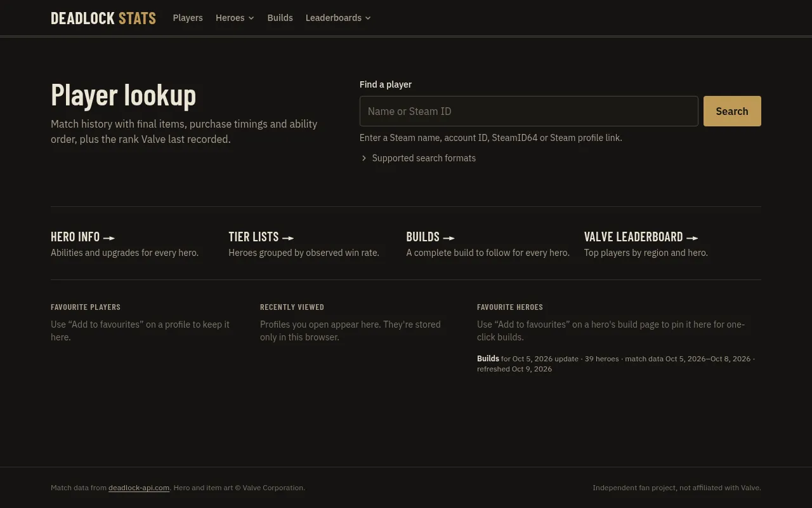Click the Deadlock Stats logo
This screenshot has width=812, height=508.
tap(103, 18)
